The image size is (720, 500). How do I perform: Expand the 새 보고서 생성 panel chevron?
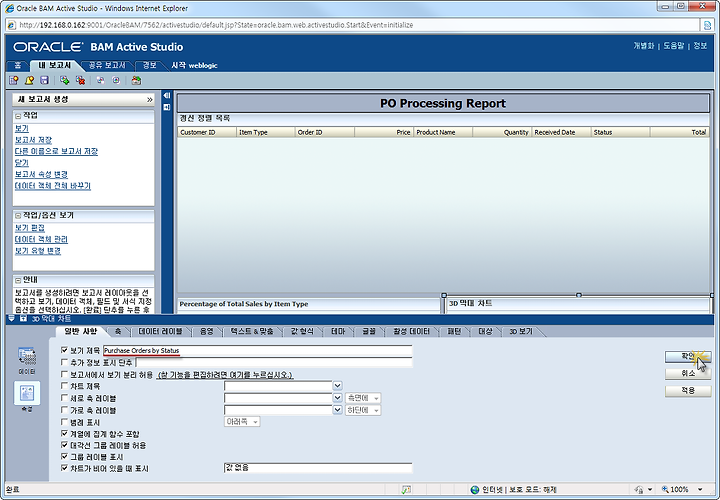(149, 99)
